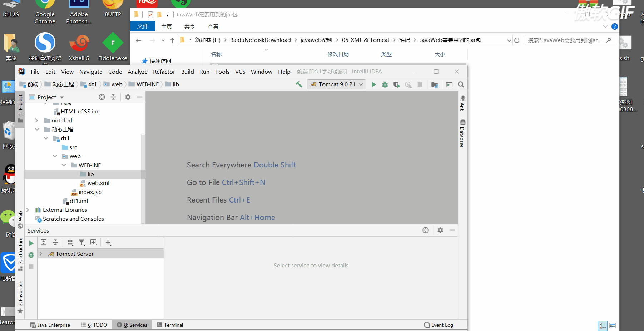Image resolution: width=644 pixels, height=331 pixels.
Task: Run with Coverage shield icon
Action: 396,84
